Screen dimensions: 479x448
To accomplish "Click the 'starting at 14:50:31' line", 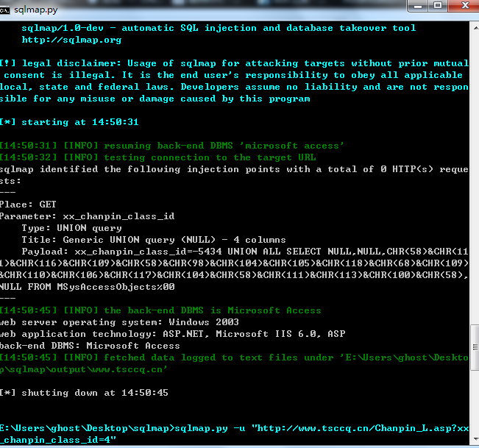I will click(x=69, y=122).
